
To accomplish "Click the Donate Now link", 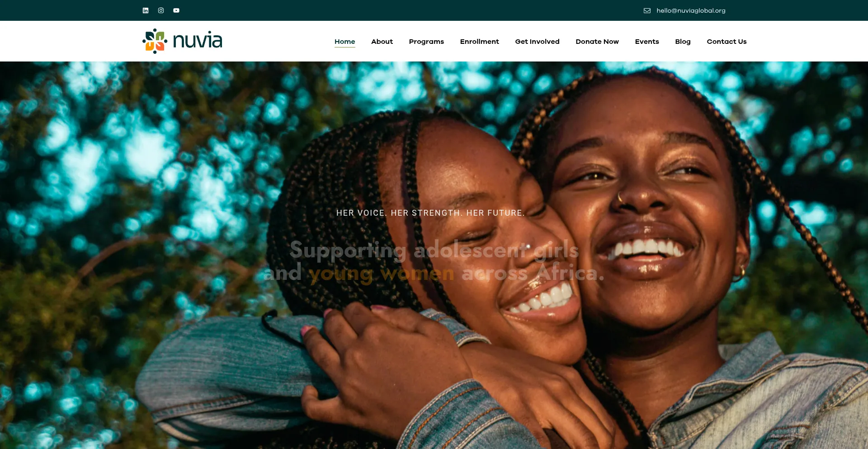I will click(597, 42).
